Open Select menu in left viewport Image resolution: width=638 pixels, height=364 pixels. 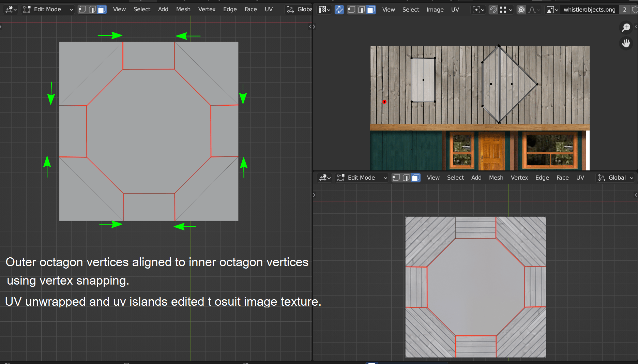[x=142, y=10]
